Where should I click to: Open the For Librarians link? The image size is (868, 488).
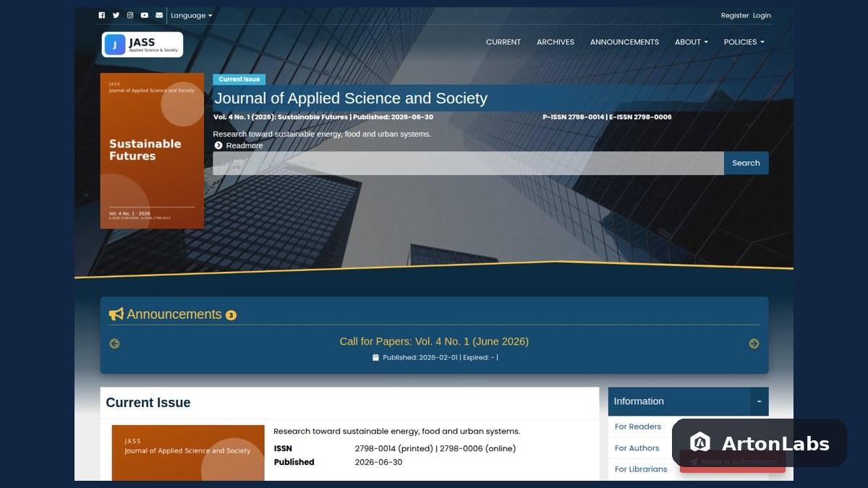[641, 469]
